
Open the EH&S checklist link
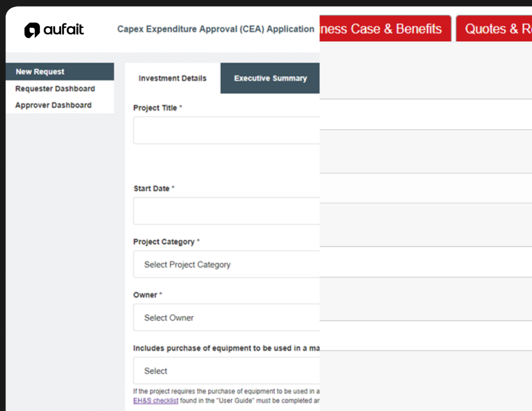[156, 401]
